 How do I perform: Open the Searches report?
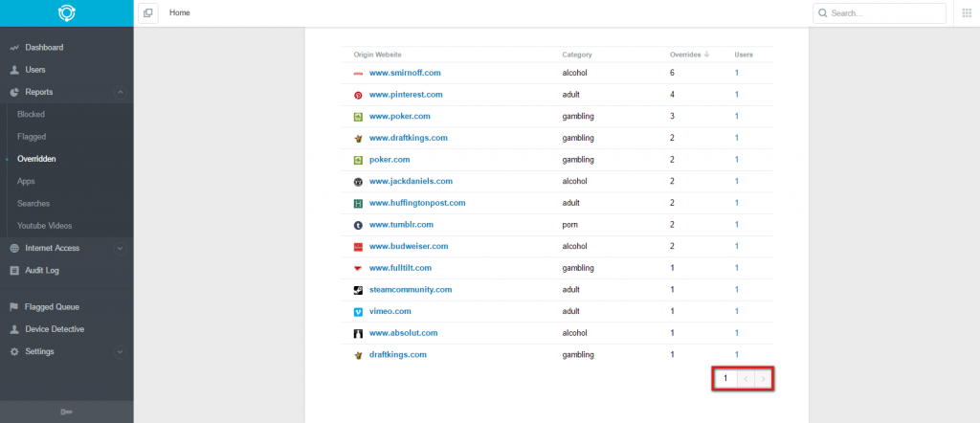pyautogui.click(x=33, y=204)
